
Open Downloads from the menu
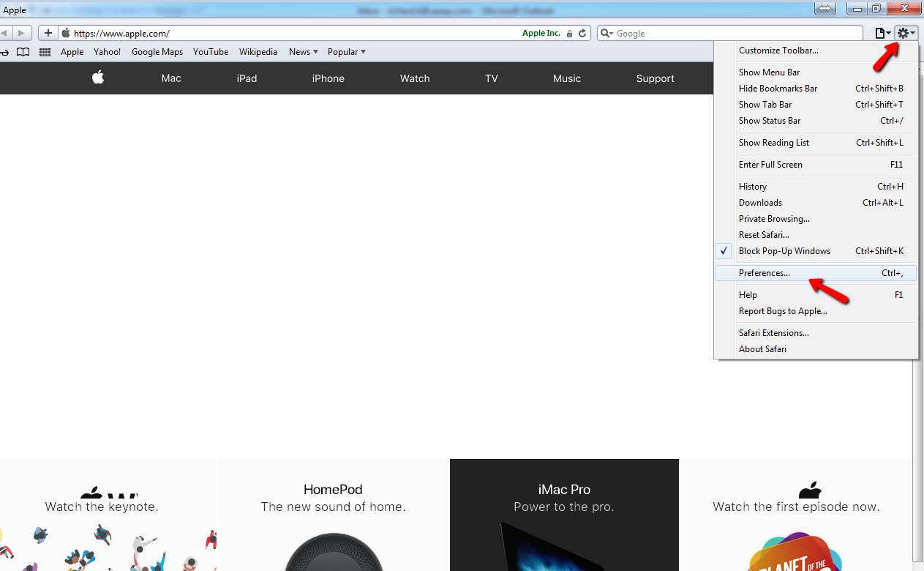click(816, 203)
